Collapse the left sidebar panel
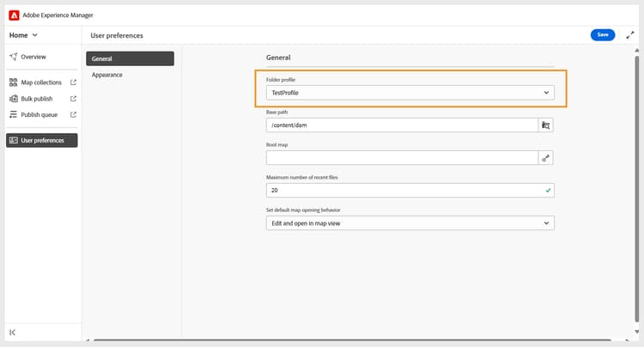This screenshot has height=347, width=644. tap(13, 332)
